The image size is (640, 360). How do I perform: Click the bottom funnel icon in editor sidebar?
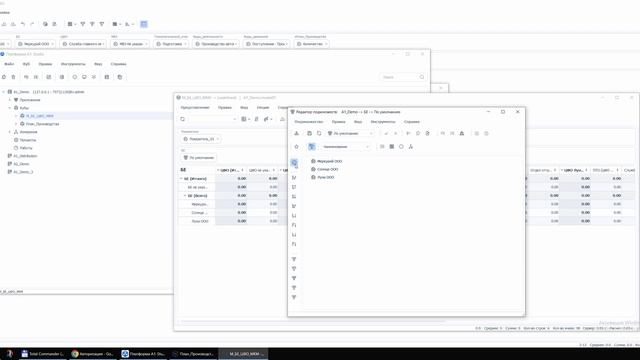pyautogui.click(x=294, y=297)
